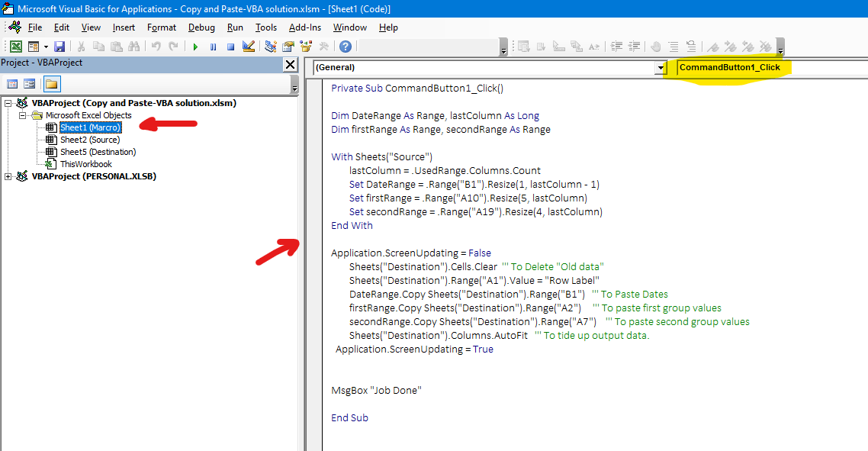Click the CommandButton1_Click procedure box

click(x=772, y=68)
